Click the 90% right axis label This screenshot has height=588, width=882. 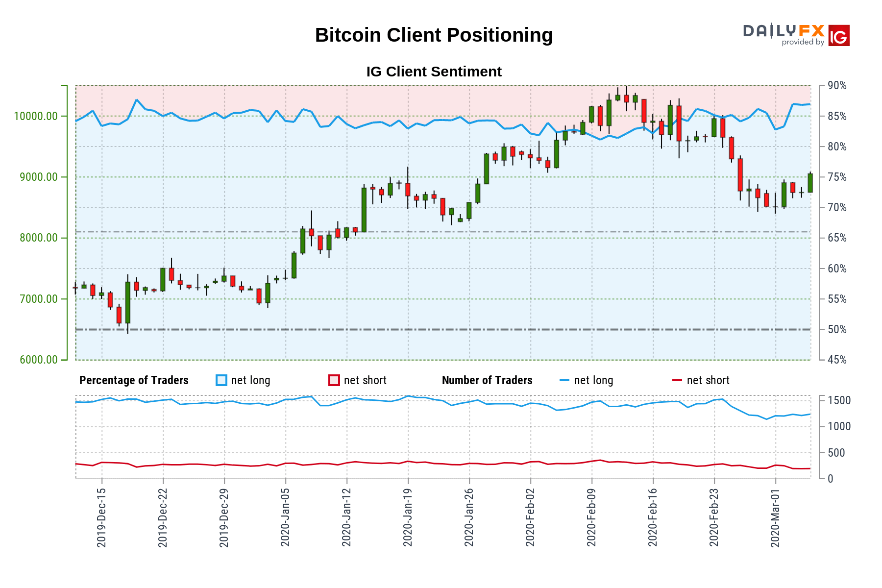(837, 86)
